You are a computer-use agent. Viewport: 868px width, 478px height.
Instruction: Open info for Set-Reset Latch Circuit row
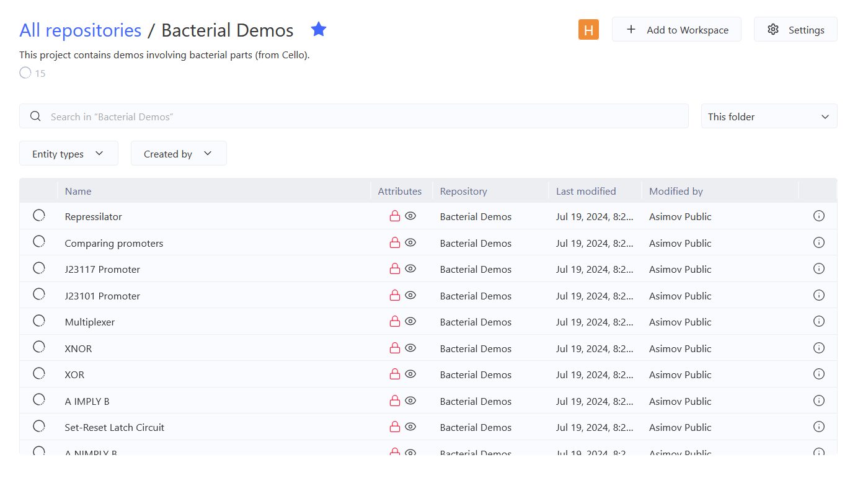click(x=818, y=427)
